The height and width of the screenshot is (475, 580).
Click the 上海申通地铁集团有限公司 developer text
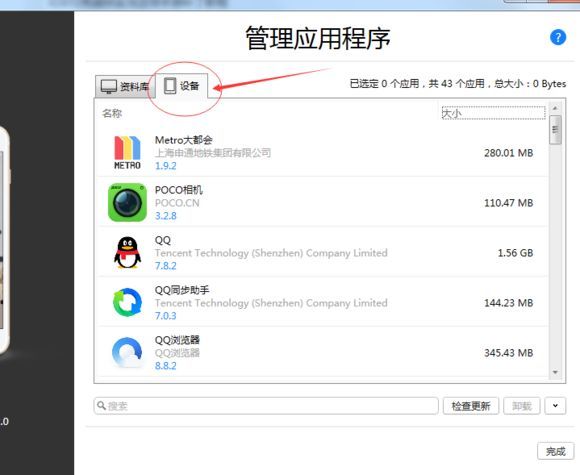point(213,153)
